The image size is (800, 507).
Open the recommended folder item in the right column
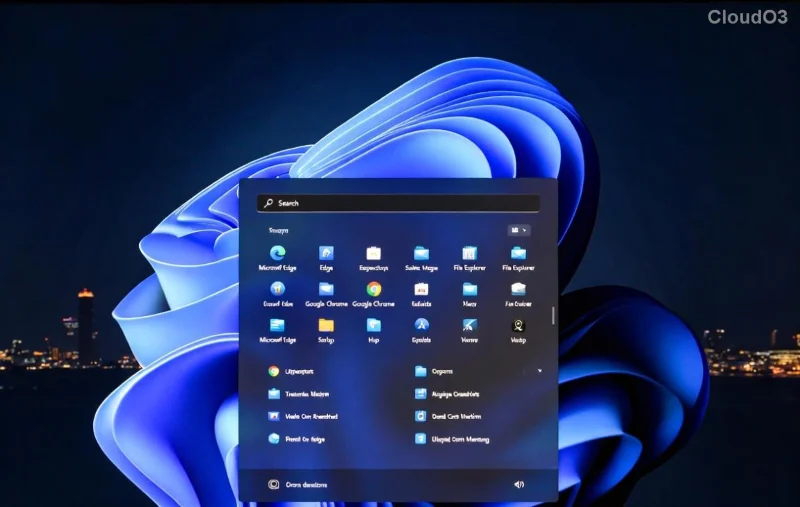click(434, 371)
